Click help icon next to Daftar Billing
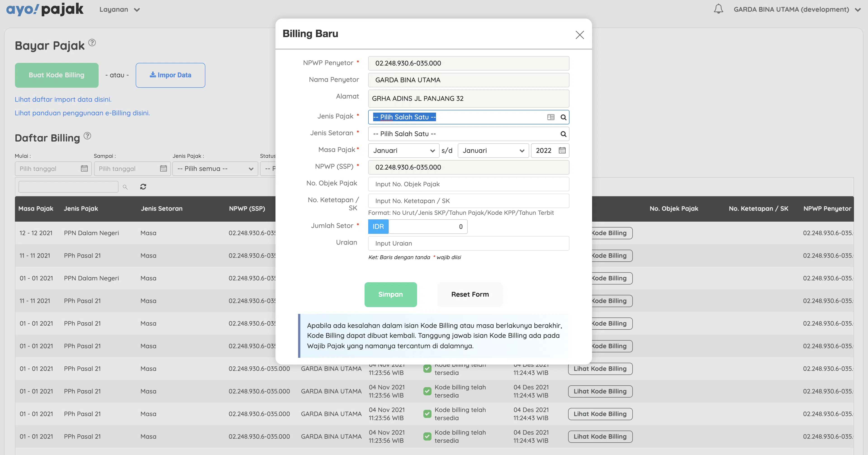 87,135
